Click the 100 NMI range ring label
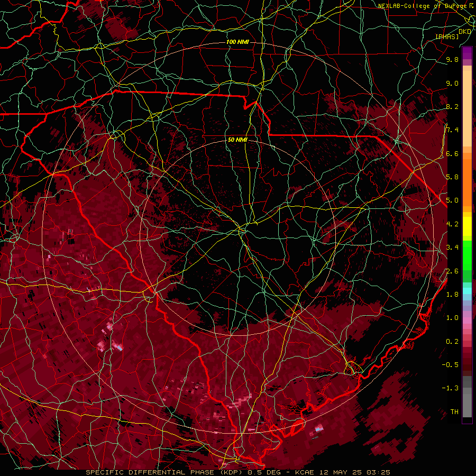Viewport: 476px width, 476px height. (x=237, y=42)
